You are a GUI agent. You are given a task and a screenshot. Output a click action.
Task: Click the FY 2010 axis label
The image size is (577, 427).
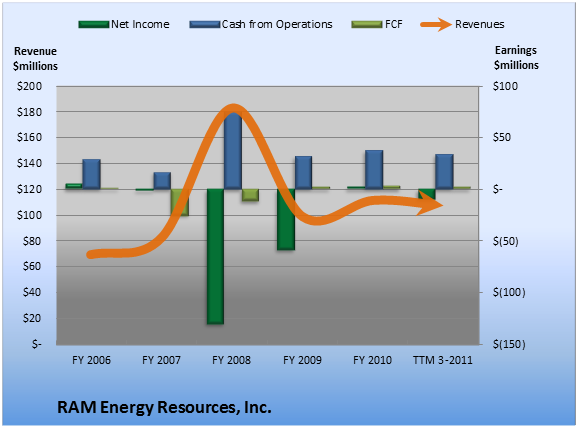372,360
